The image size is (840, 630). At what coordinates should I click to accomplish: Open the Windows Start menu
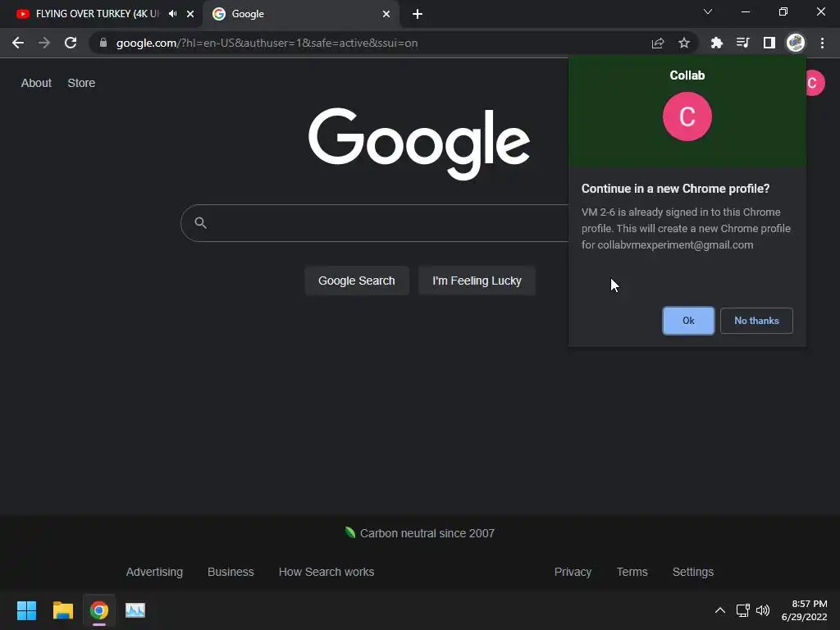(27, 610)
